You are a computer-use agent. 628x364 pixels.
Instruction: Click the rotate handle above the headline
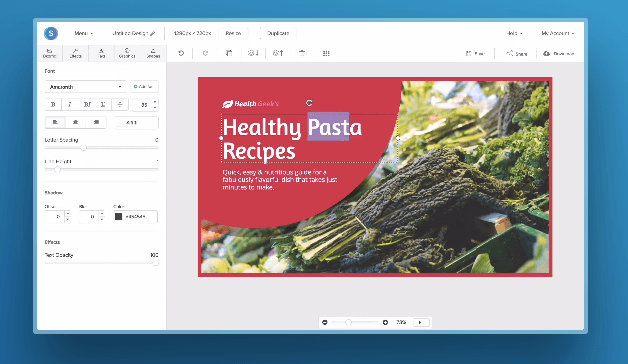tap(309, 103)
